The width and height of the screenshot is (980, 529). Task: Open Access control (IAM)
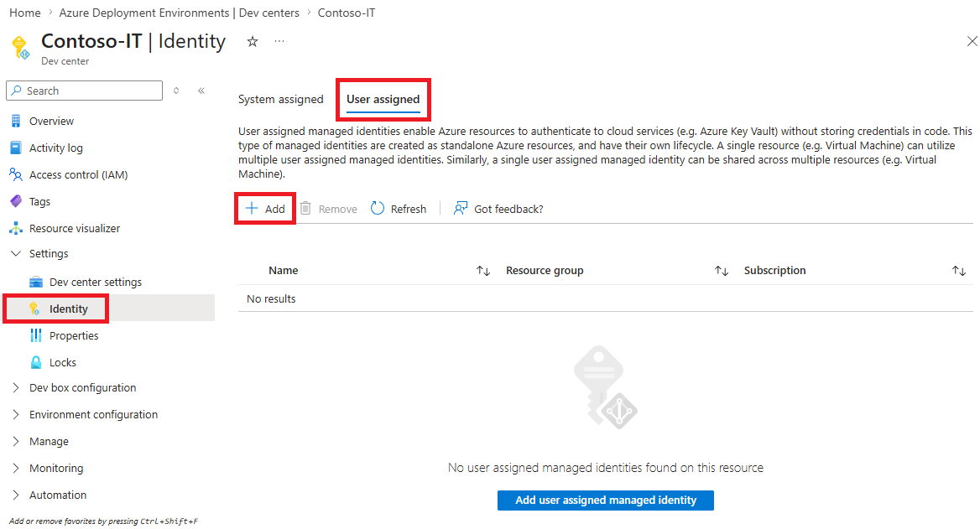tap(78, 175)
